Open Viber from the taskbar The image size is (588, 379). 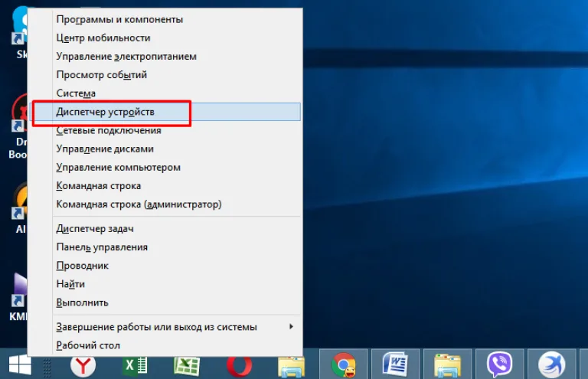pos(499,364)
